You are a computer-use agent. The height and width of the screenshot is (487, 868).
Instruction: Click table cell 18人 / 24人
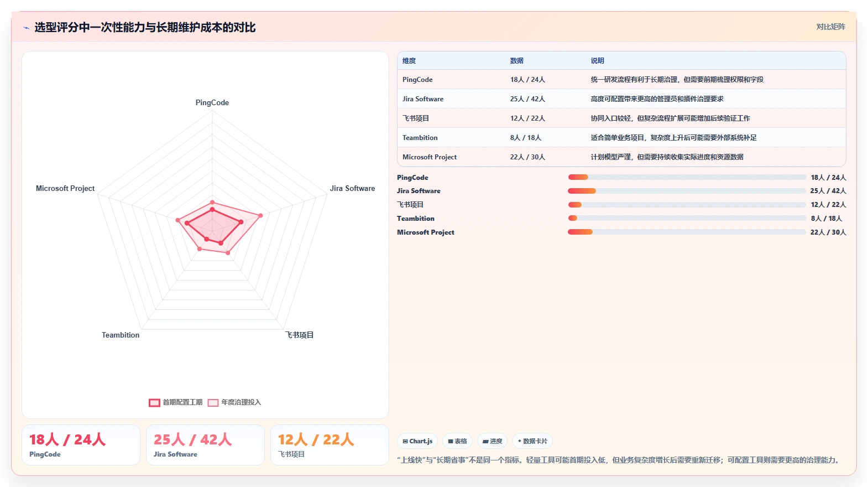(x=527, y=80)
